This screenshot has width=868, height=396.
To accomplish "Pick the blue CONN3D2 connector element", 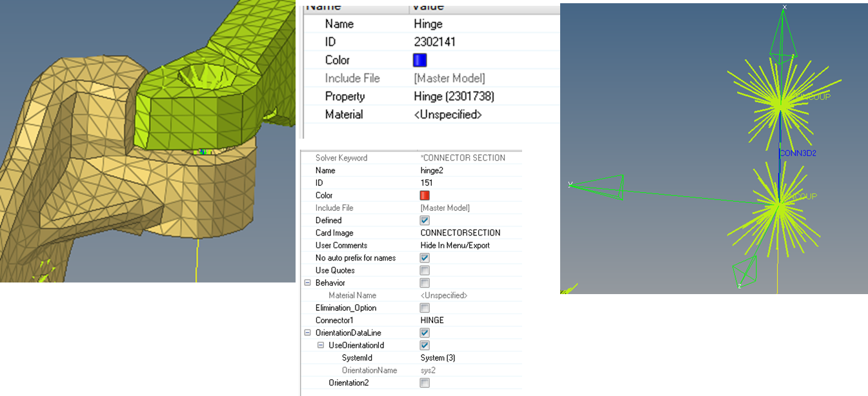I will pos(780,153).
